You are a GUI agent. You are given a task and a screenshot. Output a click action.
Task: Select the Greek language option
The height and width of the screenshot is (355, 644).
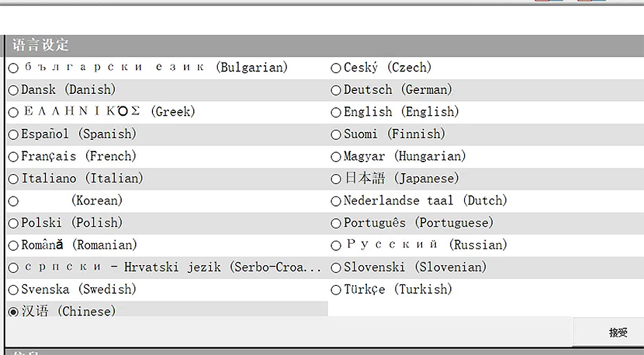tap(14, 113)
